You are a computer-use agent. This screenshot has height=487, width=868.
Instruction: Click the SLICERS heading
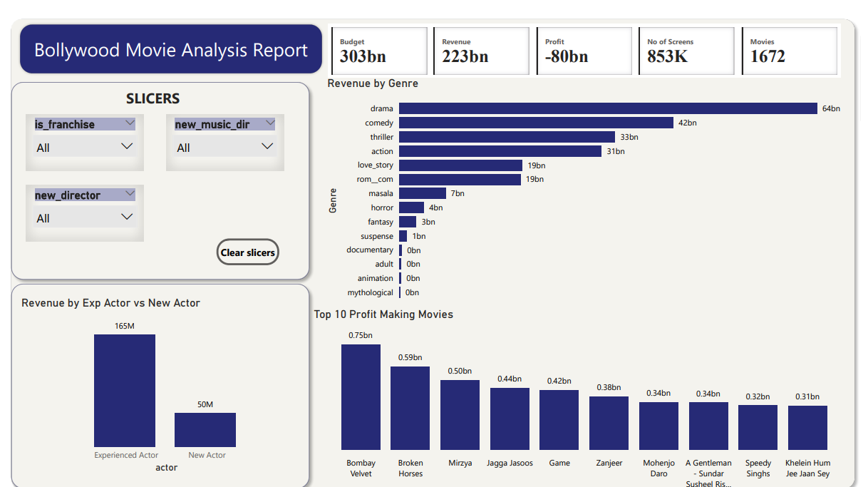pos(153,99)
